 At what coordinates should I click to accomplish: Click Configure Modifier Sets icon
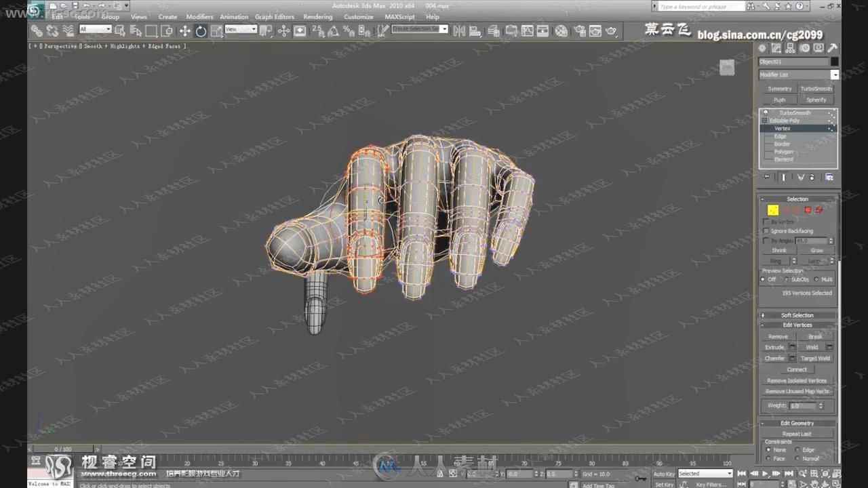pyautogui.click(x=829, y=177)
